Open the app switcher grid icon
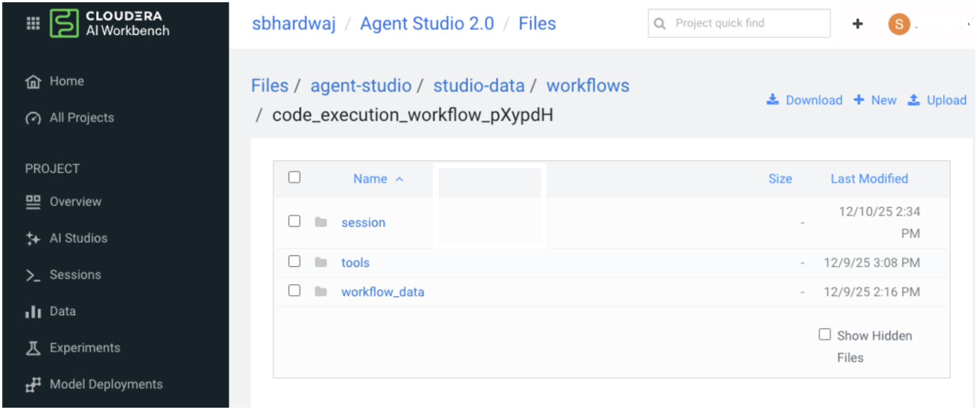Image resolution: width=980 pixels, height=412 pixels. [33, 23]
